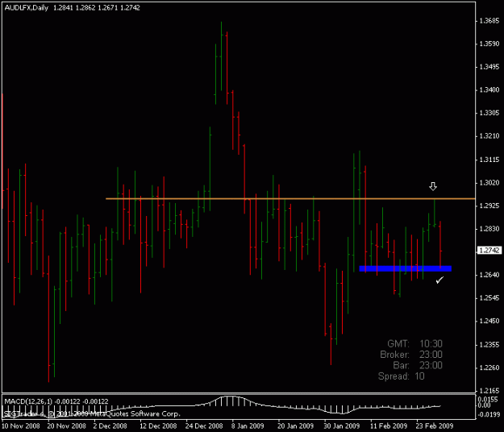The width and height of the screenshot is (504, 432).
Task: Click the MACD histogram peak in the indicator window
Action: pos(229,401)
